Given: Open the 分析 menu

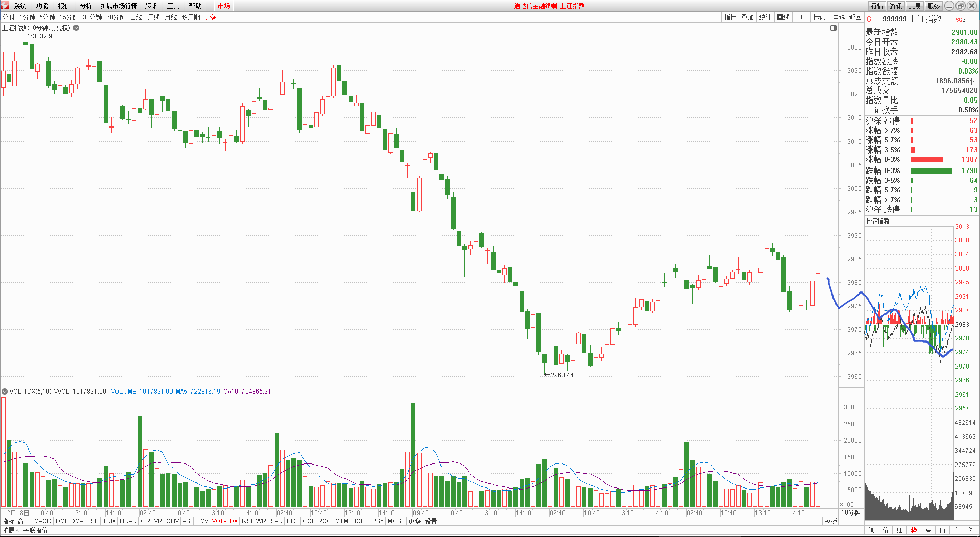Looking at the screenshot, I should 86,6.
